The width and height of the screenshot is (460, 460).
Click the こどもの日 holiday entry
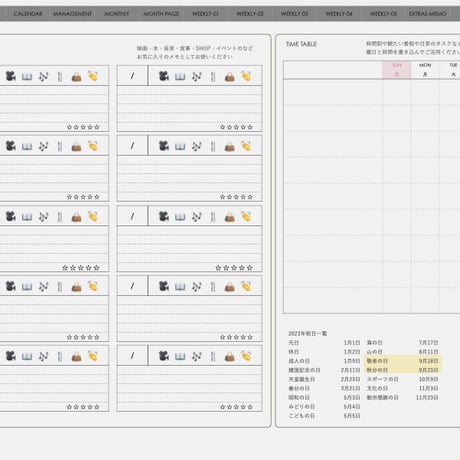302,416
